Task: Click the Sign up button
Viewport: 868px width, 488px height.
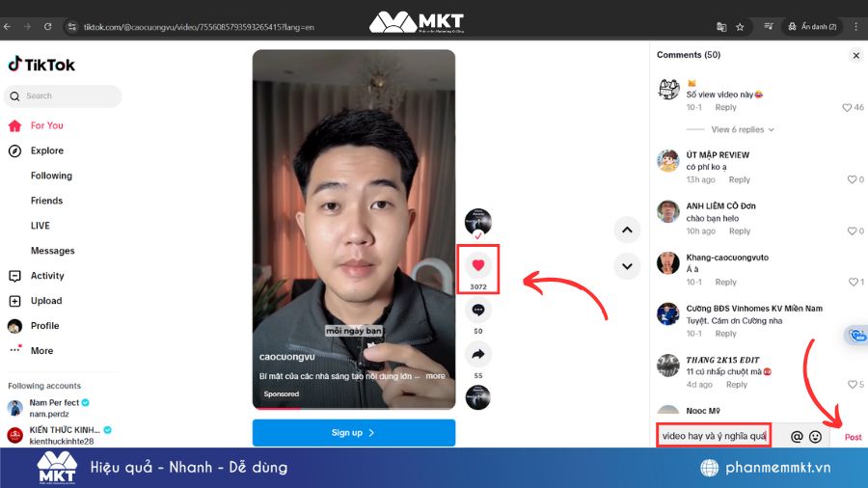Action: click(353, 433)
